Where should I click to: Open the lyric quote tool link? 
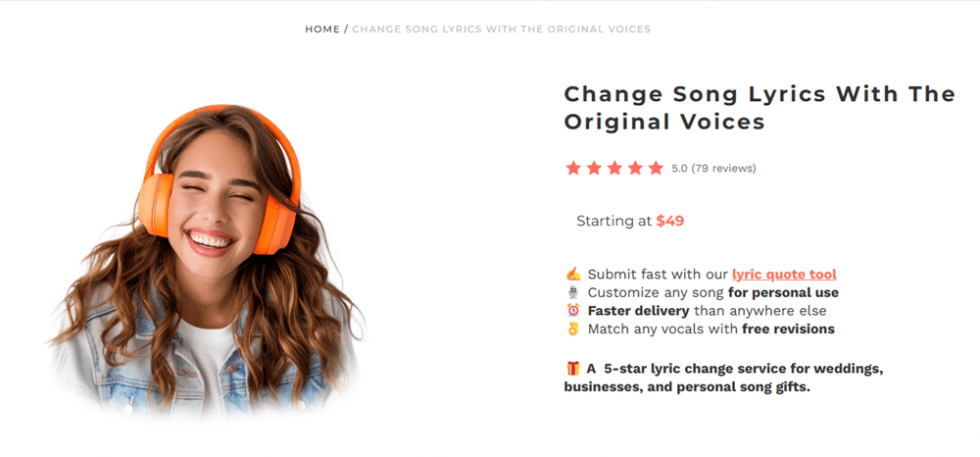784,275
